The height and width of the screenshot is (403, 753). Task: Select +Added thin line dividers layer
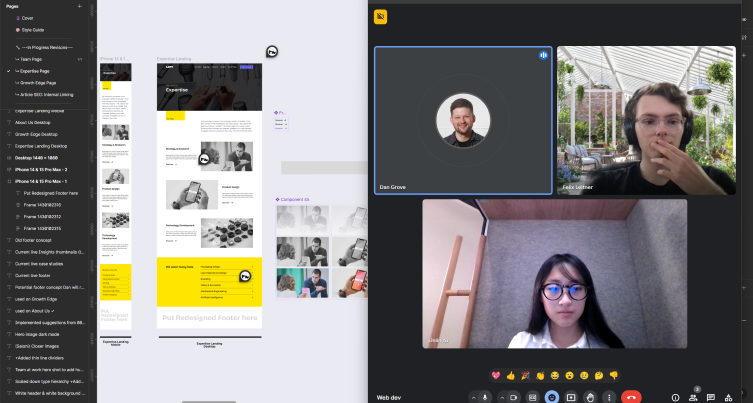coord(39,358)
